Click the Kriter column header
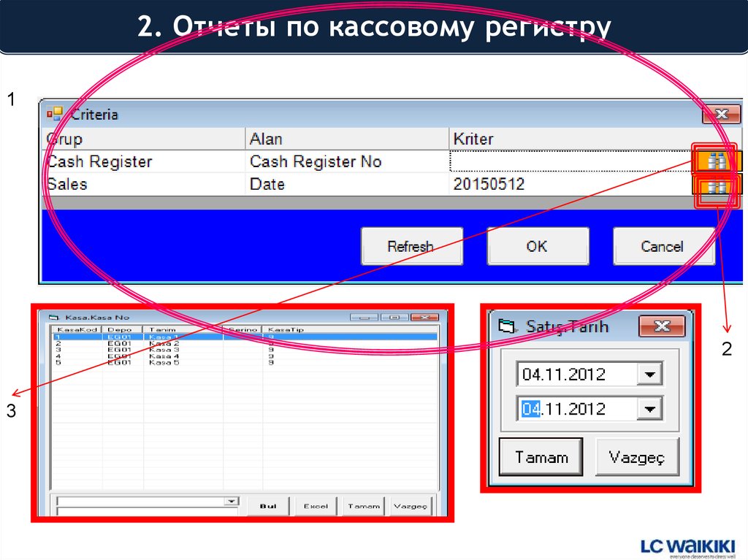The image size is (748, 560). 595,139
